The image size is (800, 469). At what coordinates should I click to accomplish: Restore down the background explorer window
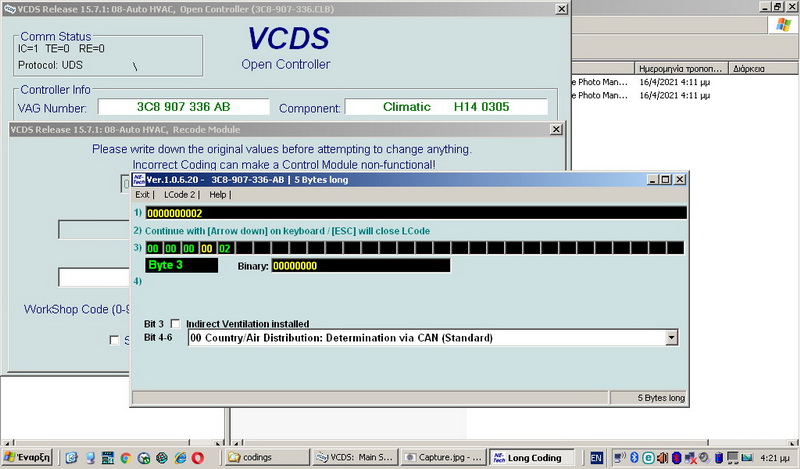click(778, 7)
